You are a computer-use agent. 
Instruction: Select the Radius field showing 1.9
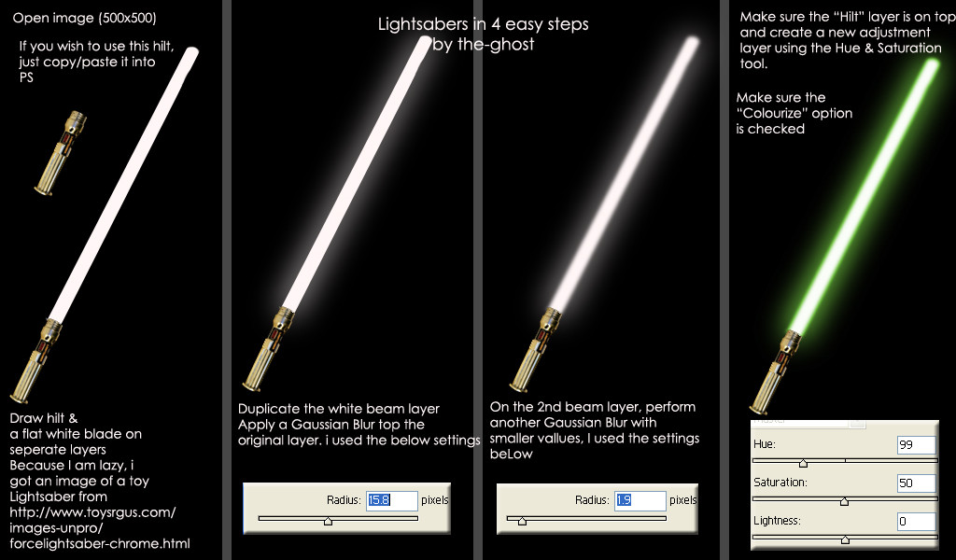pos(640,500)
